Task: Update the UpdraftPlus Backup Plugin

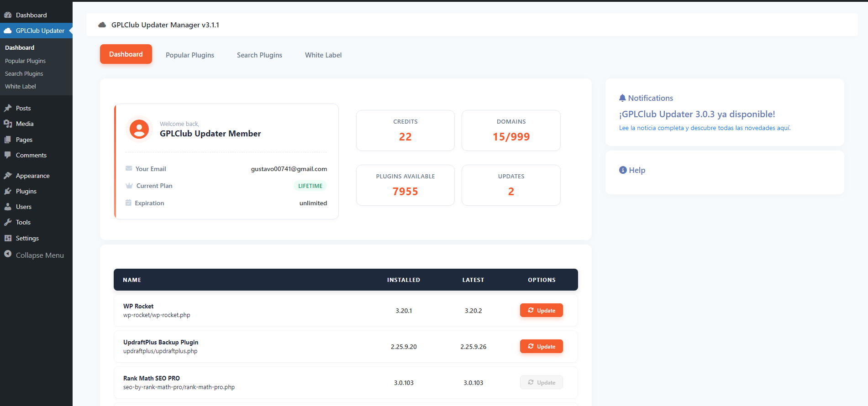Action: tap(542, 346)
